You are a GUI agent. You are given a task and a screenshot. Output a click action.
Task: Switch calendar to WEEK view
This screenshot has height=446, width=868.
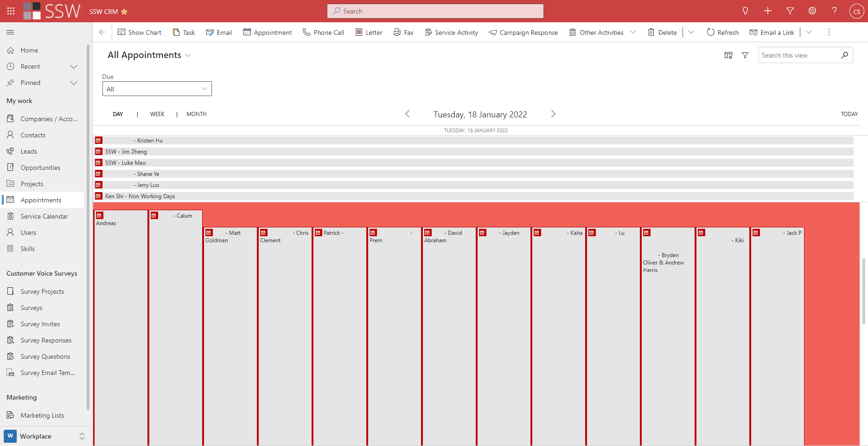(157, 114)
